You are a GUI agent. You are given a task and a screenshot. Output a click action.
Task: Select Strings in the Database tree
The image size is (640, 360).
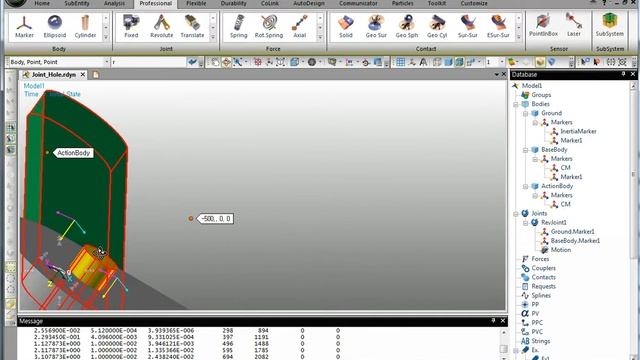pos(541,341)
